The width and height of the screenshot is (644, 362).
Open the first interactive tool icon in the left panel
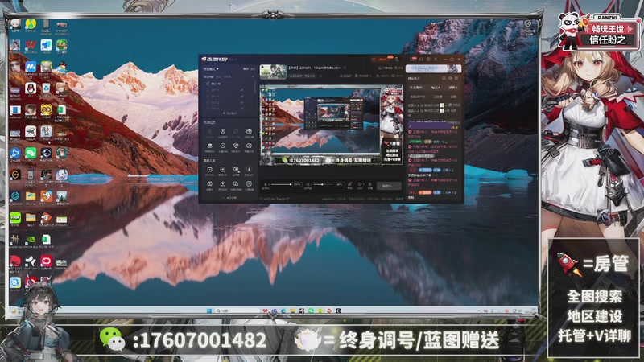click(209, 134)
